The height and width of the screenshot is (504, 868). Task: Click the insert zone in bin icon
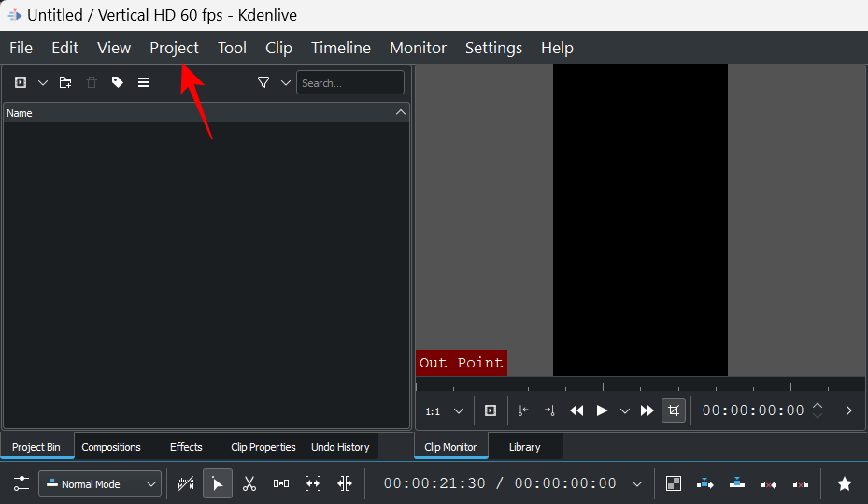491,410
